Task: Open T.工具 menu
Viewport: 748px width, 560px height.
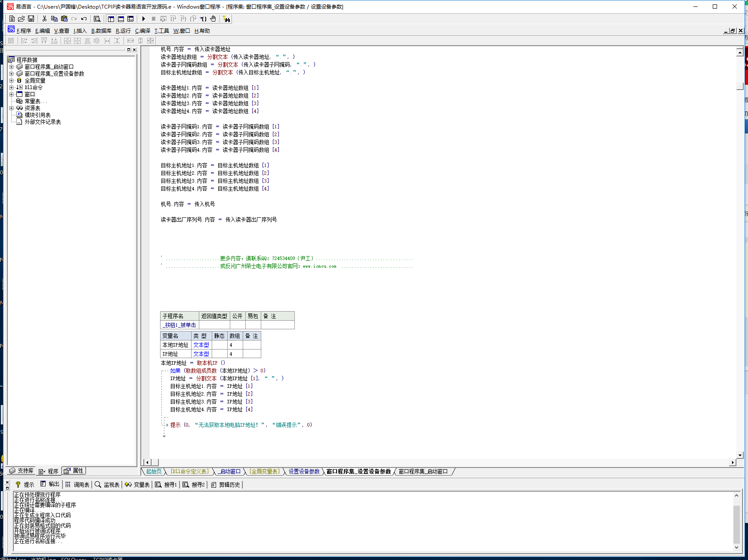Action: click(162, 31)
